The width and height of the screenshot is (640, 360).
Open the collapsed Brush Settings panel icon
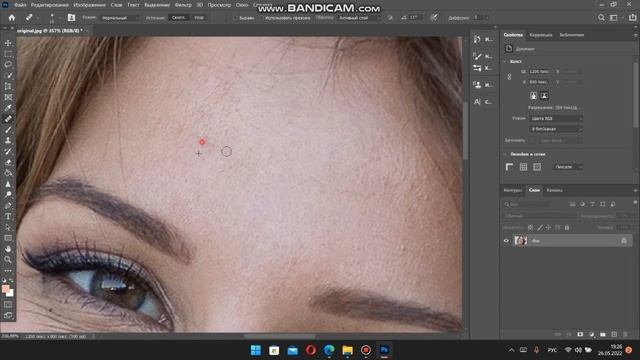coord(477,56)
